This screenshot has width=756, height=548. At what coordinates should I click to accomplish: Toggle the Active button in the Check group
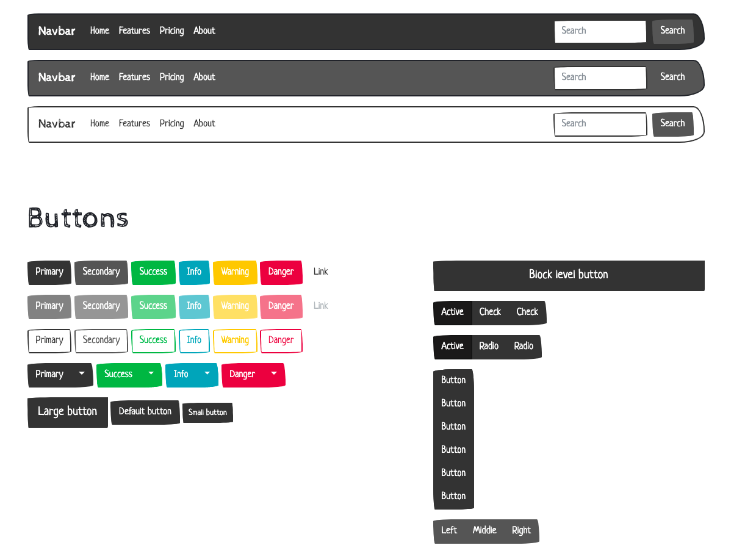pos(453,312)
